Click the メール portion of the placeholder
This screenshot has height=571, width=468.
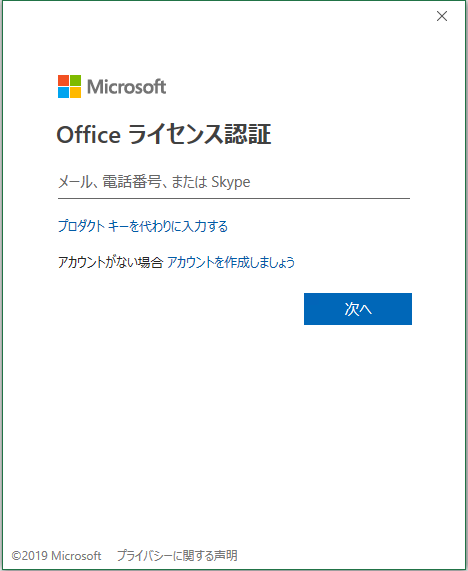coord(76,182)
